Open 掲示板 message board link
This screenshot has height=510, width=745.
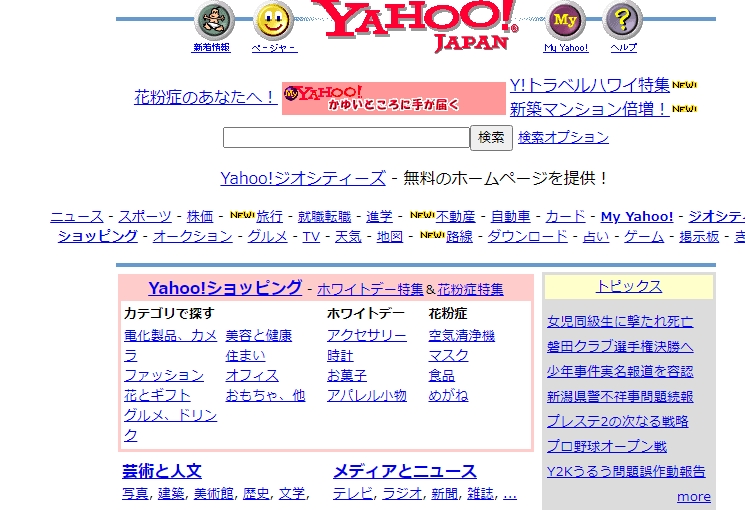click(x=699, y=236)
